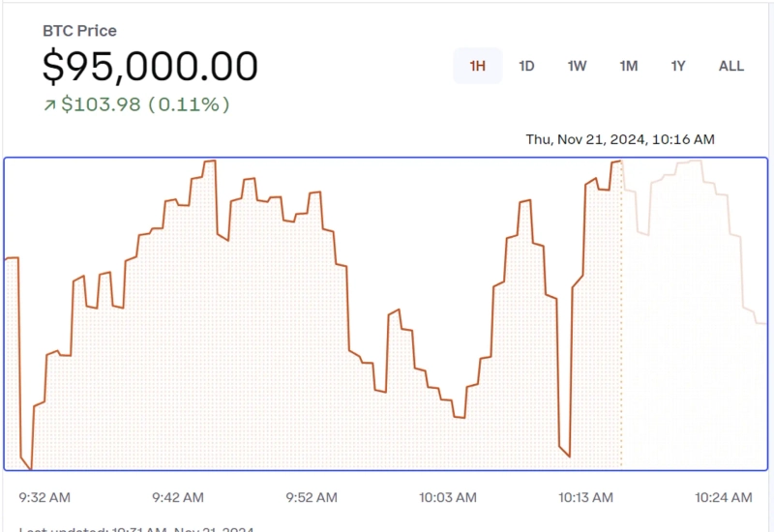Screen dimensions: 774x532
Task: Click the $95,000.00 price value
Action: click(150, 66)
